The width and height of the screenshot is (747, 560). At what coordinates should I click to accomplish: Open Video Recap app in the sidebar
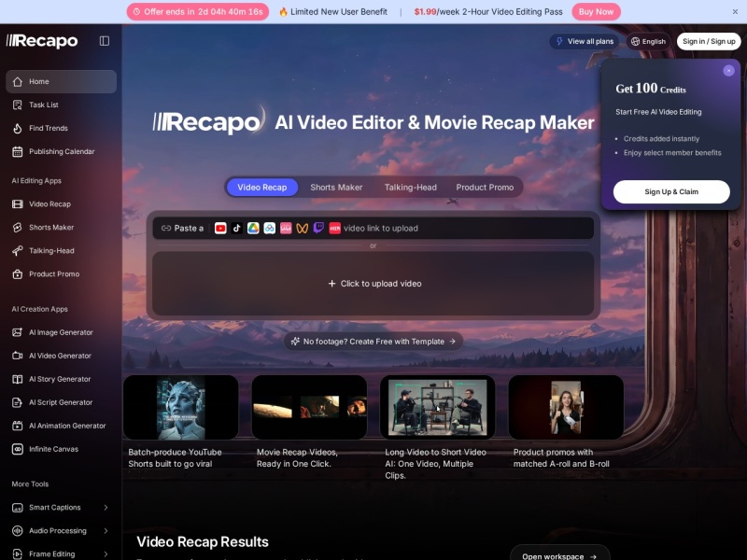coord(61,203)
